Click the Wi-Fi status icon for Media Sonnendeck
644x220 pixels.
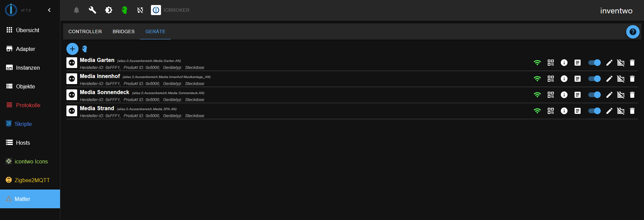(537, 95)
